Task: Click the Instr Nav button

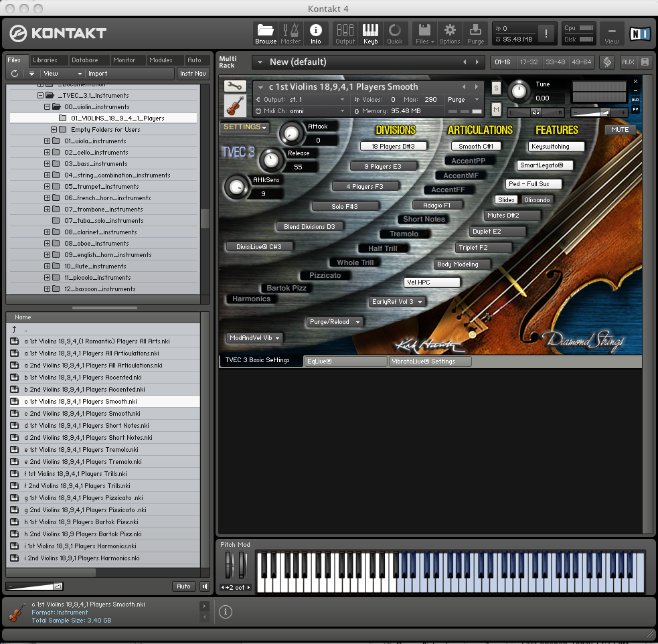Action: (193, 74)
